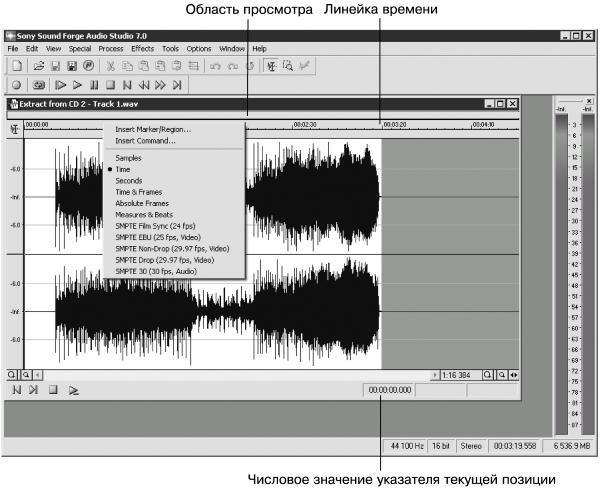Click Play All in the transport toolbar
The width and height of the screenshot is (600, 489).
[60, 85]
